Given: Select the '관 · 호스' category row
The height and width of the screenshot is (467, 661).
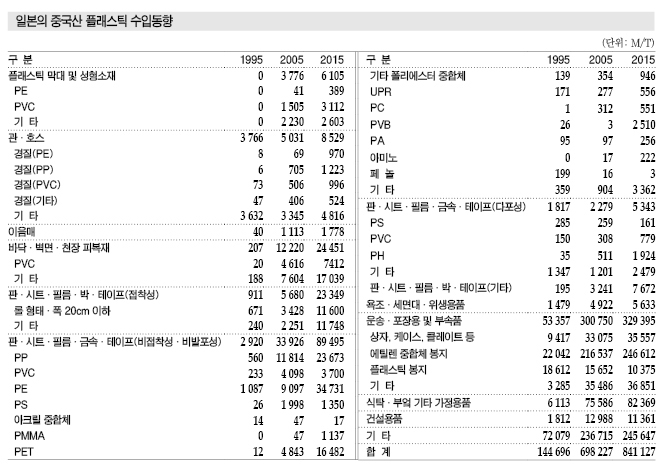Looking at the screenshot, I should [27, 137].
